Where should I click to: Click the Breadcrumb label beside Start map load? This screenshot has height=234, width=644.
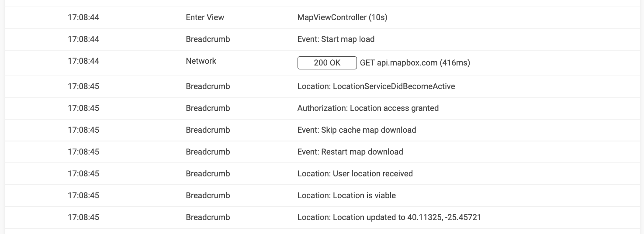208,39
